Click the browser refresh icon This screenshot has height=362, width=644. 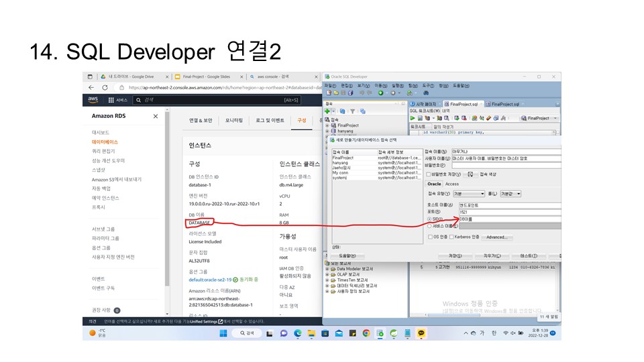coord(105,87)
